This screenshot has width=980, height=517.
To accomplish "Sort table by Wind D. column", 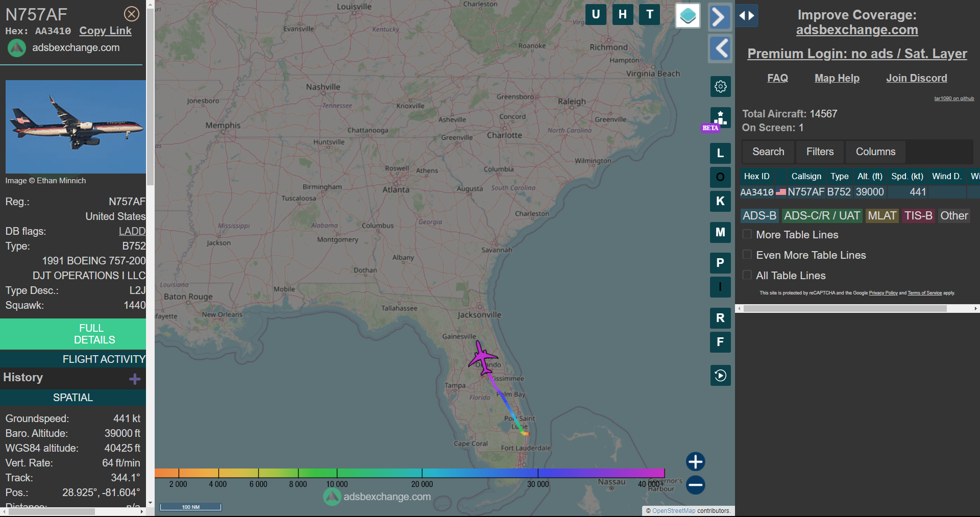I will pyautogui.click(x=946, y=176).
